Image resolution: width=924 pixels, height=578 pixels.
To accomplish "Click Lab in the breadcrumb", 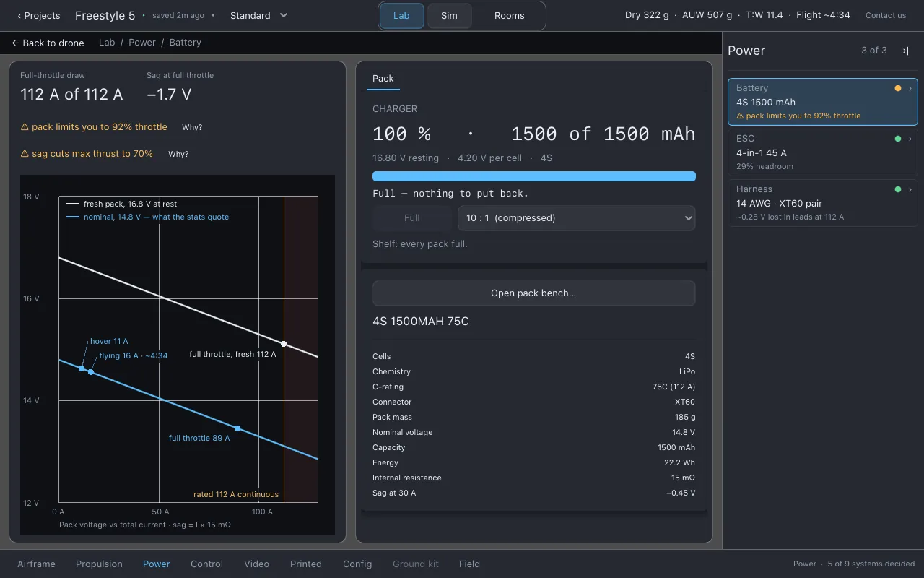I will [x=107, y=43].
